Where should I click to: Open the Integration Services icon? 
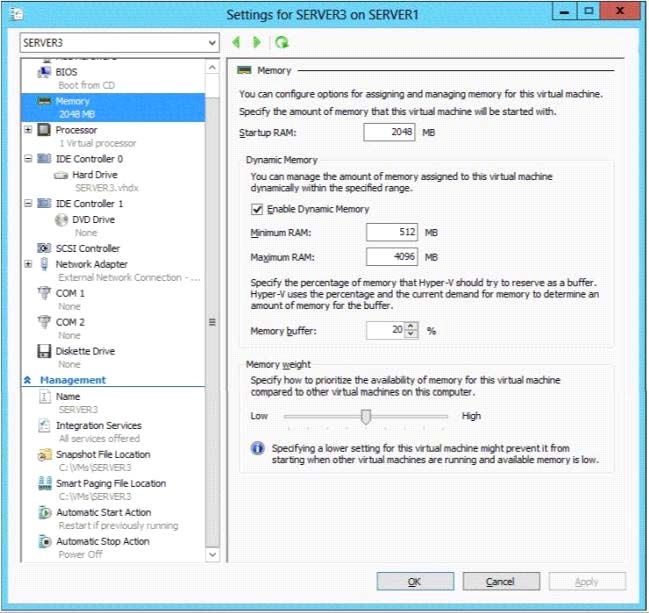pyautogui.click(x=44, y=426)
